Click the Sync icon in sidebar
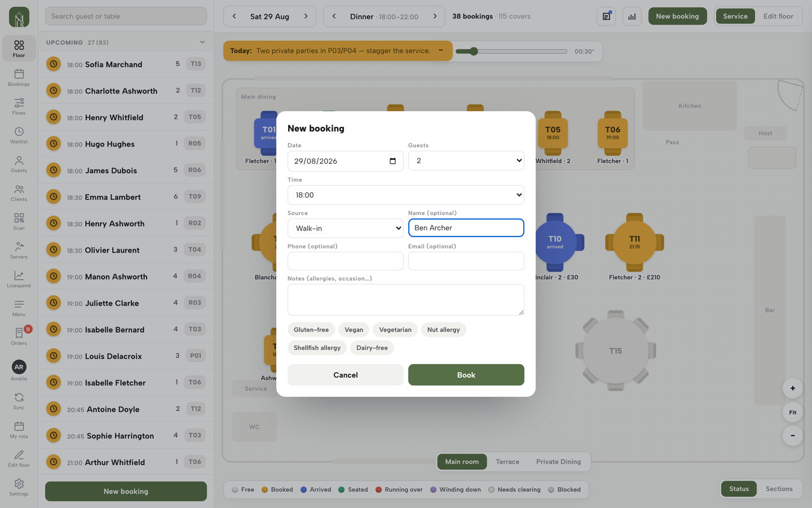 [19, 401]
